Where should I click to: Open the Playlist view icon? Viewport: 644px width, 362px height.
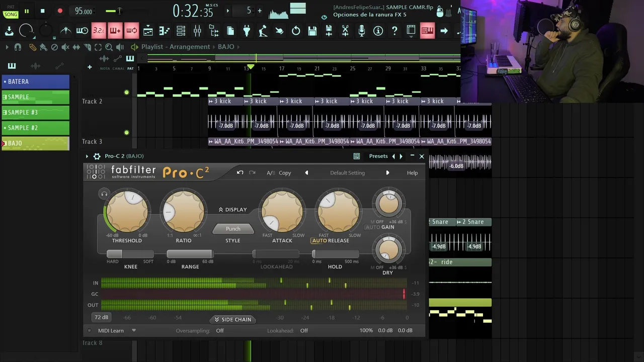(148, 31)
